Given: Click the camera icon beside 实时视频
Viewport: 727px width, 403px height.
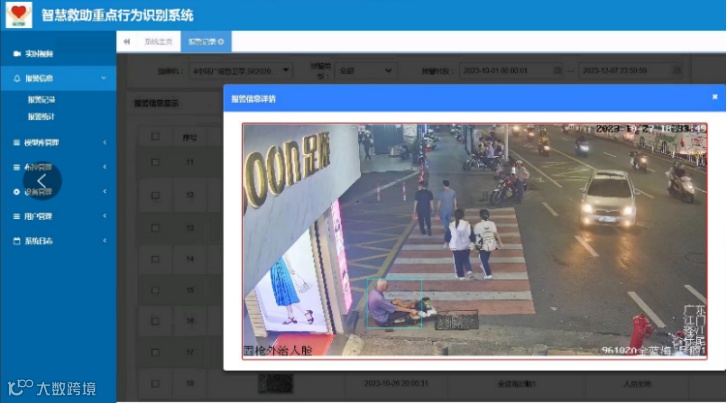Looking at the screenshot, I should click(17, 54).
